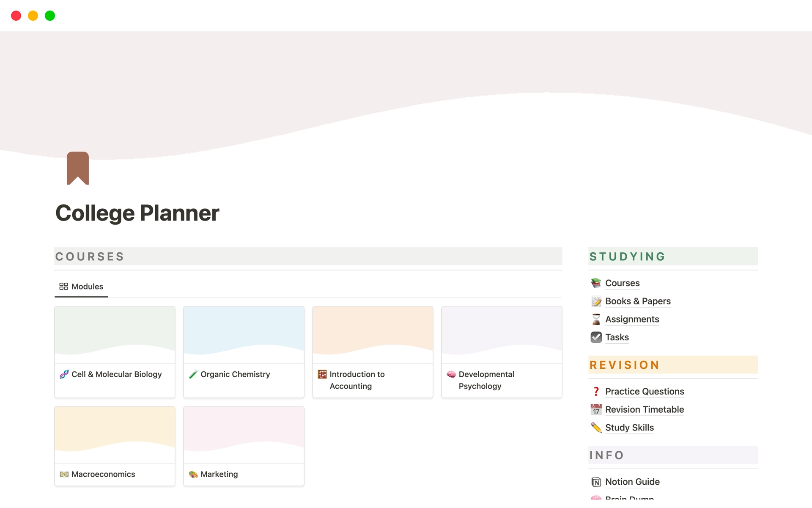Open Practice Questions revision tool
Screen dimensions: 812x508
click(x=644, y=391)
